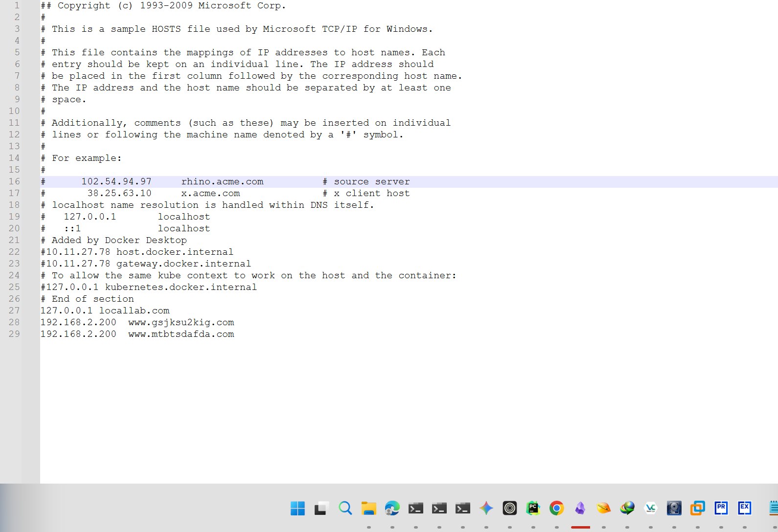Open the VMware overlapping squares icon
Image resolution: width=778 pixels, height=532 pixels.
697,509
